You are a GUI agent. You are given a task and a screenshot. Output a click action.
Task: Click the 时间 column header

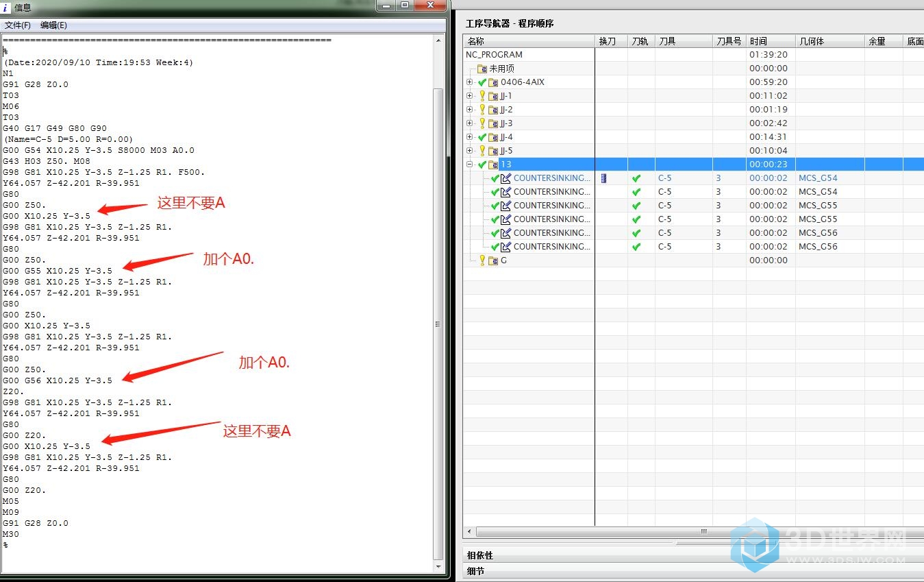(x=771, y=41)
